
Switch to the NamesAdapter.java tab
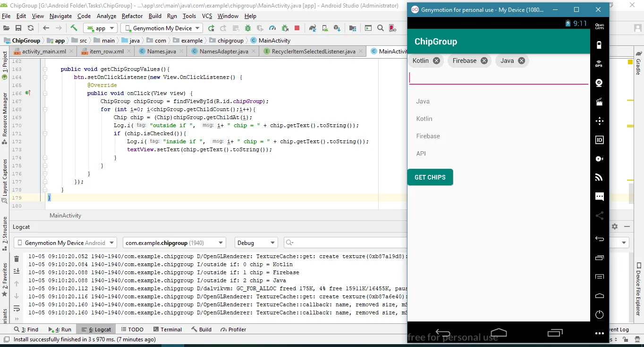pyautogui.click(x=223, y=52)
